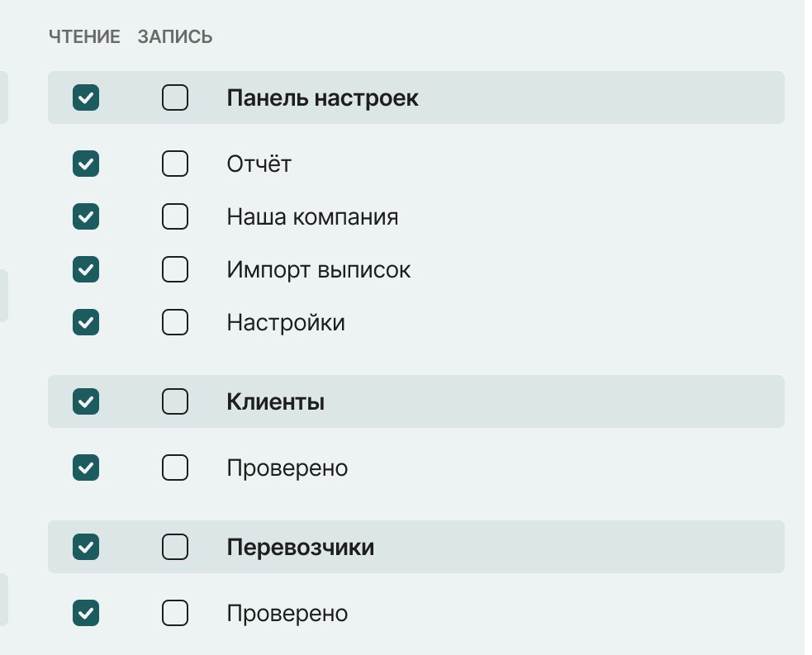Check write box for Импорт выписок

175,269
